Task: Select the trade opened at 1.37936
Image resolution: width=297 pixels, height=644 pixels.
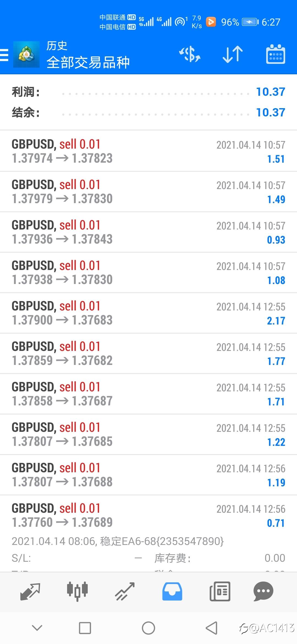Action: tap(148, 232)
